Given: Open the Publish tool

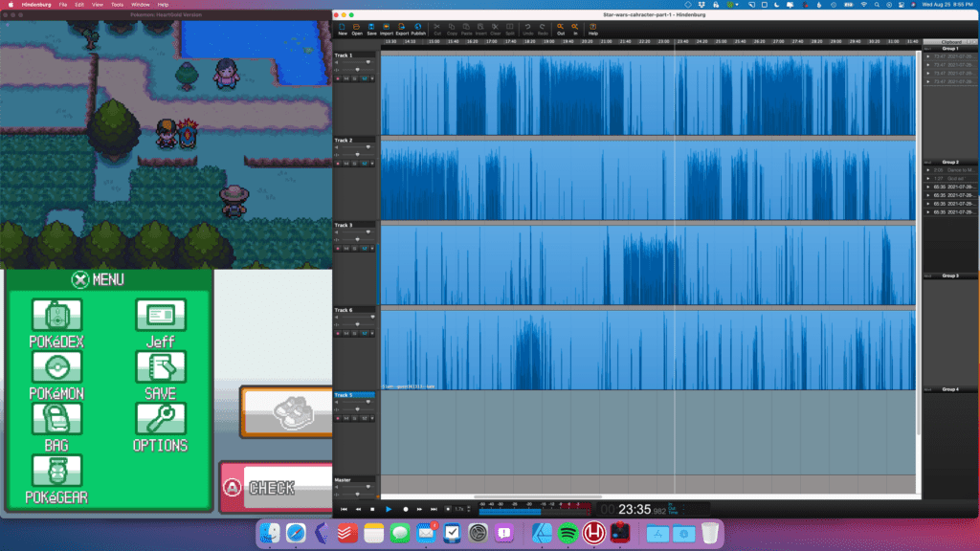Looking at the screenshot, I should click(x=418, y=28).
